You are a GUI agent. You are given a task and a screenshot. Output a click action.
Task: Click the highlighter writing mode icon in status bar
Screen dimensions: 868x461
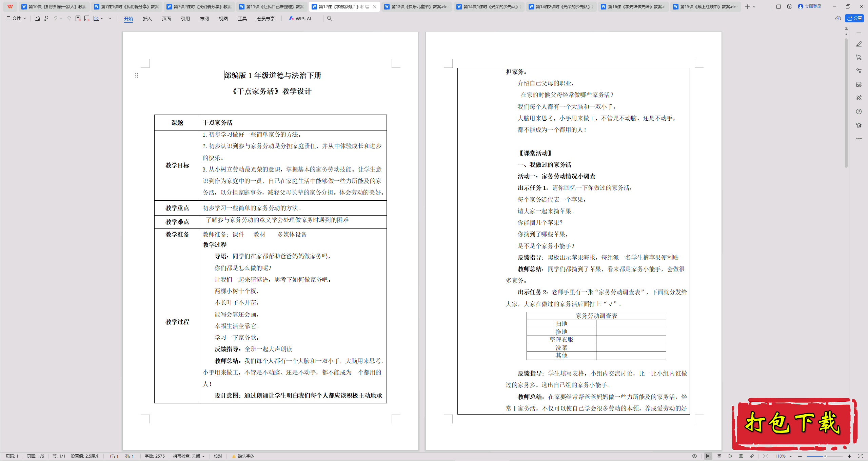752,456
